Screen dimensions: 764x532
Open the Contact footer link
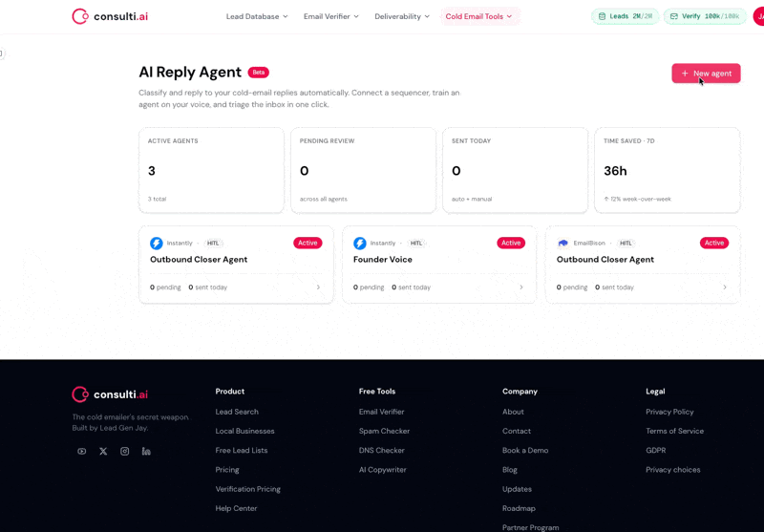pos(517,431)
